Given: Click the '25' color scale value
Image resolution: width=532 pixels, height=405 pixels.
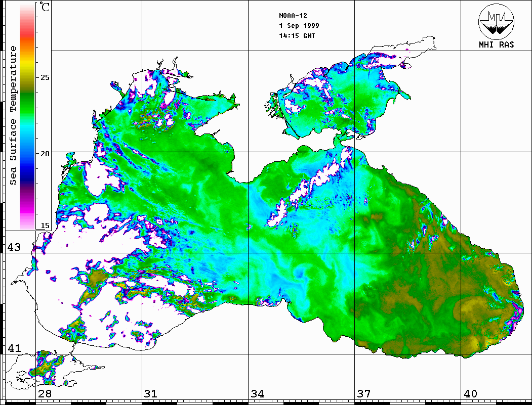Looking at the screenshot, I should tap(45, 77).
